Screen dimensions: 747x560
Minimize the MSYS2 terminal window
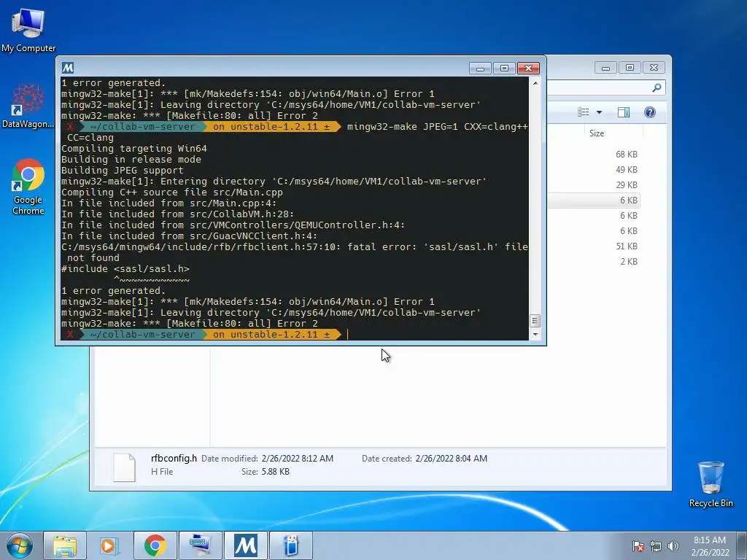(480, 68)
